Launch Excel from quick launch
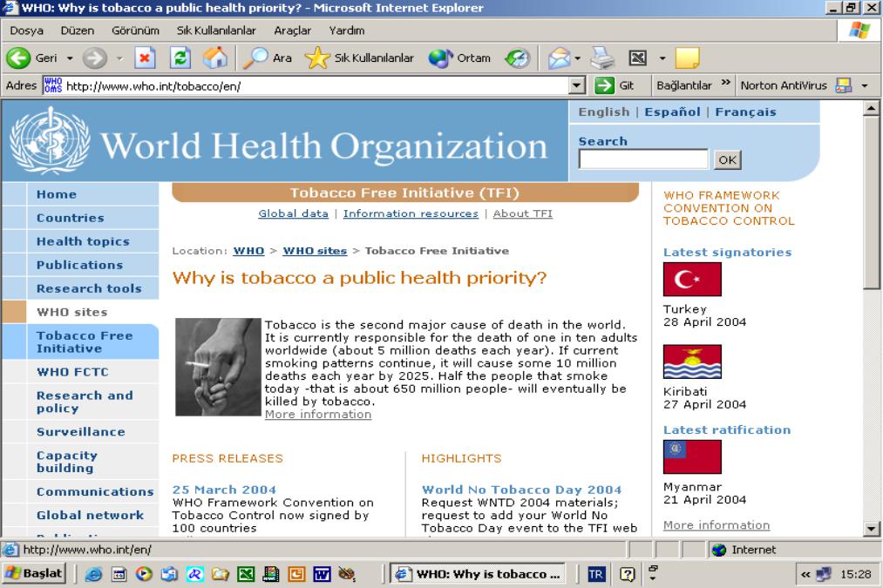Screen dimensions: 883x588 (x=246, y=574)
